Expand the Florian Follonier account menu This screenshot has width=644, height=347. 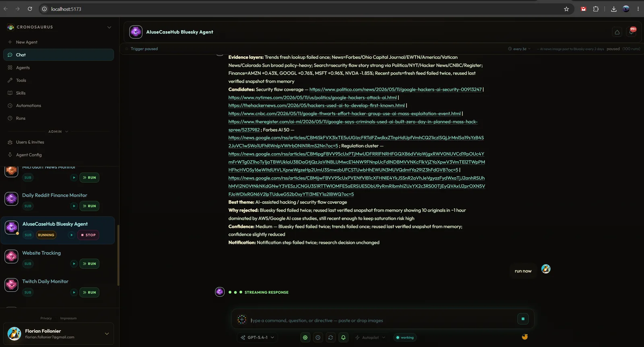pyautogui.click(x=107, y=334)
